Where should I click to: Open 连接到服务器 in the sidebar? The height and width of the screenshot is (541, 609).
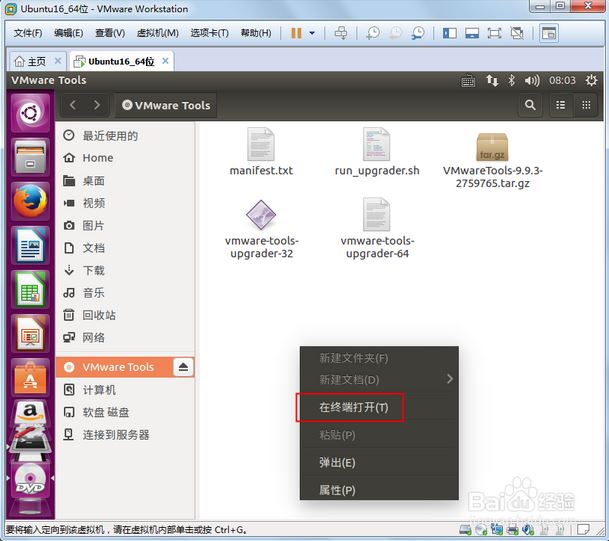[x=125, y=435]
